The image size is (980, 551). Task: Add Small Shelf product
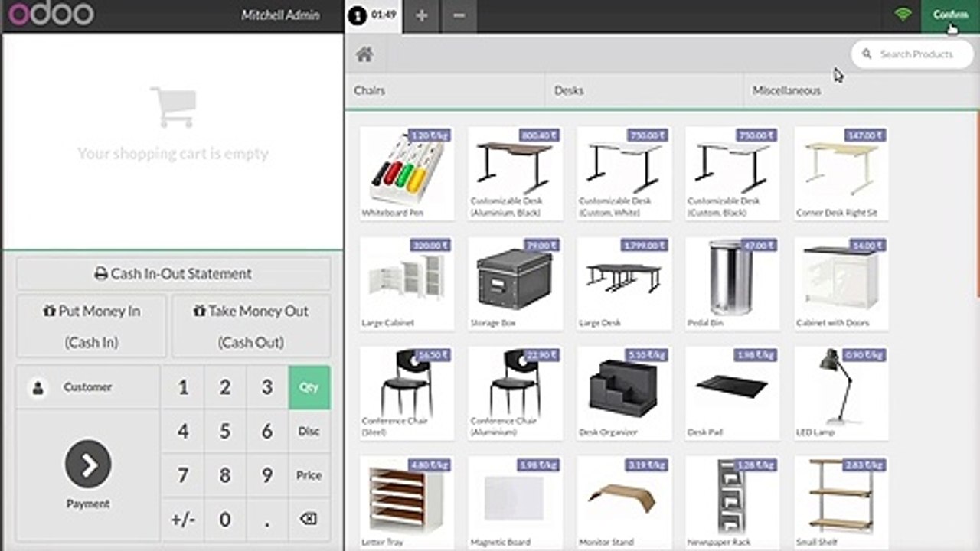click(841, 503)
